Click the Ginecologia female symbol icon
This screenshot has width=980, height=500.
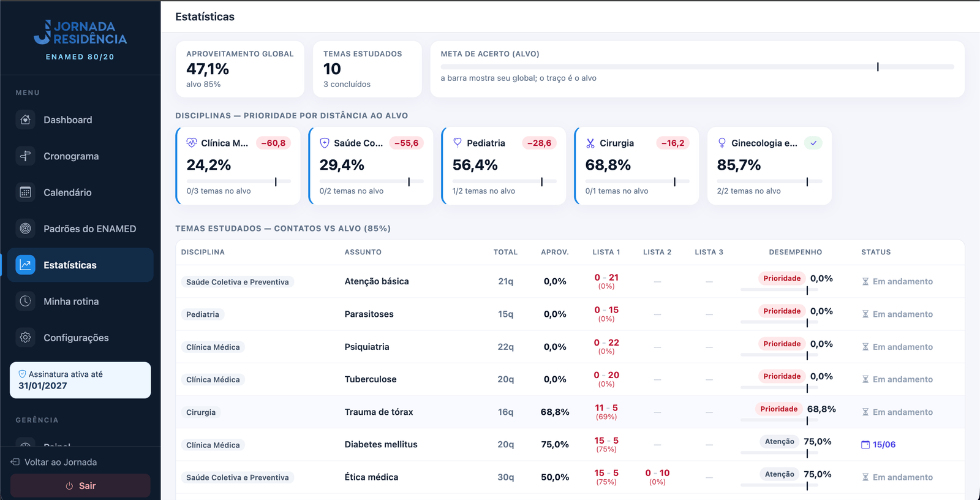(722, 143)
